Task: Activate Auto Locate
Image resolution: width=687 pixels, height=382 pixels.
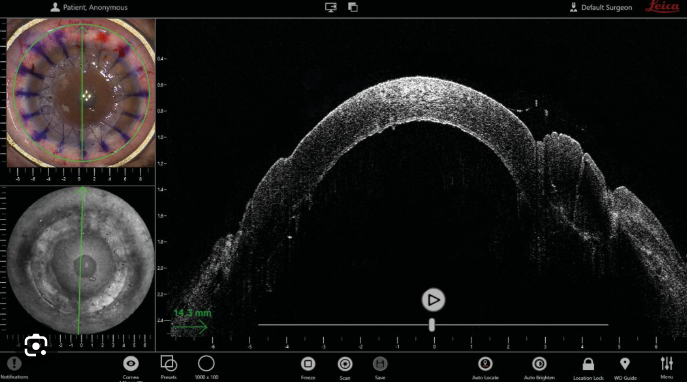Action: pos(485,364)
